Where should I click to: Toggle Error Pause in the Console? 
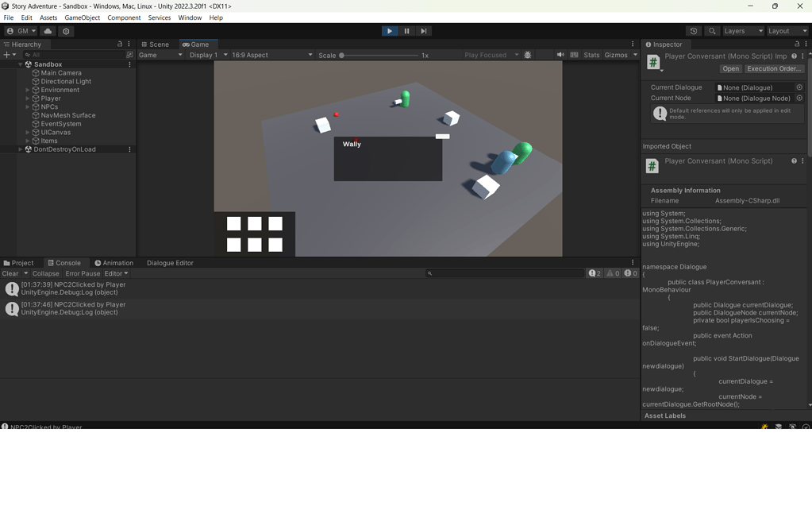(83, 272)
